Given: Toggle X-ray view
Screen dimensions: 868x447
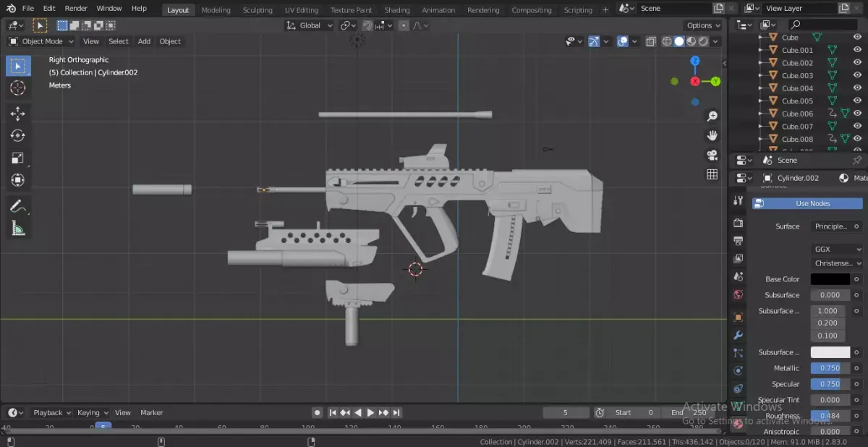Looking at the screenshot, I should coord(650,41).
